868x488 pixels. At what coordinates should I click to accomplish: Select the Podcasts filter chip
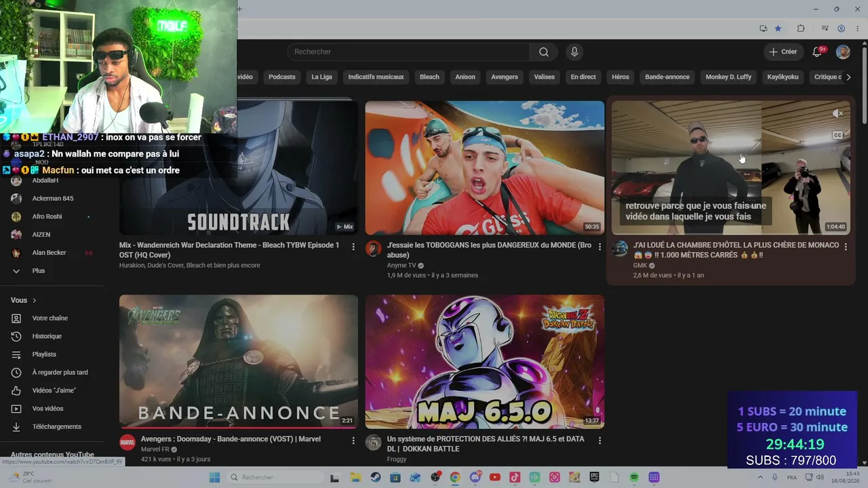tap(282, 77)
